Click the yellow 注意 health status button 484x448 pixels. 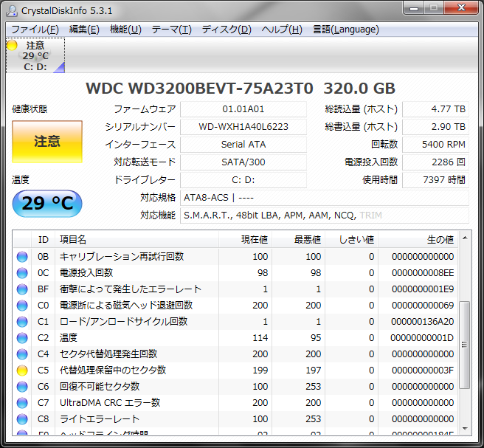47,142
